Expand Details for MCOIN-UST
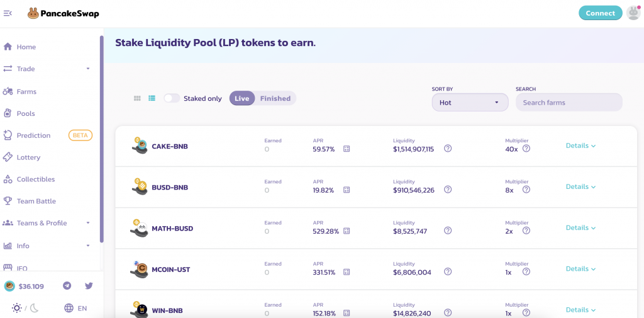Screen dimensions: 644x318 click(580, 269)
